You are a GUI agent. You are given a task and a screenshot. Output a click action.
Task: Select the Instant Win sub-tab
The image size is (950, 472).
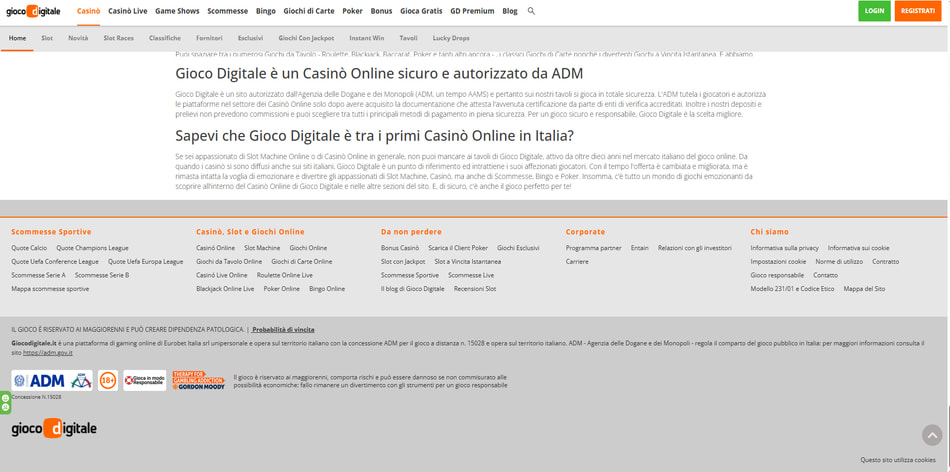click(367, 38)
